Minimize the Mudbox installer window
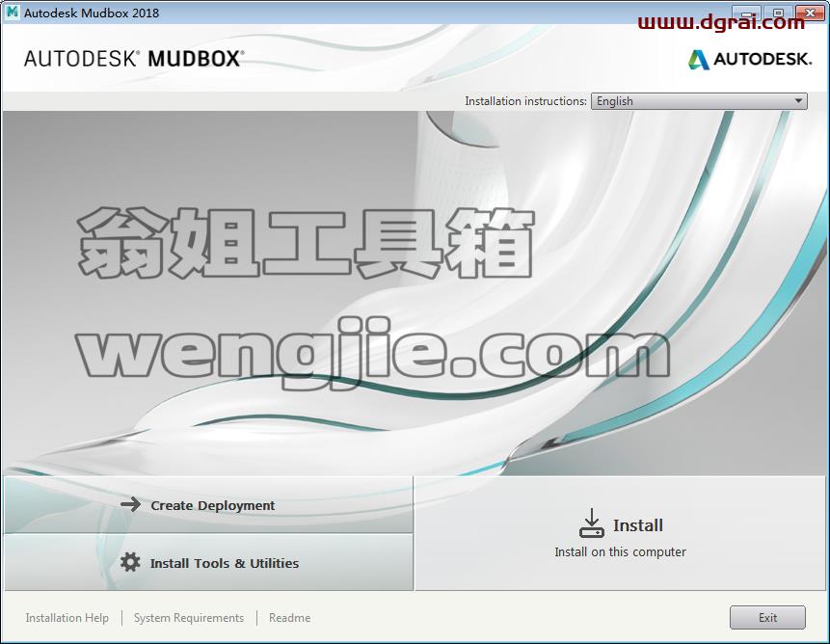This screenshot has width=830, height=644. [746, 13]
